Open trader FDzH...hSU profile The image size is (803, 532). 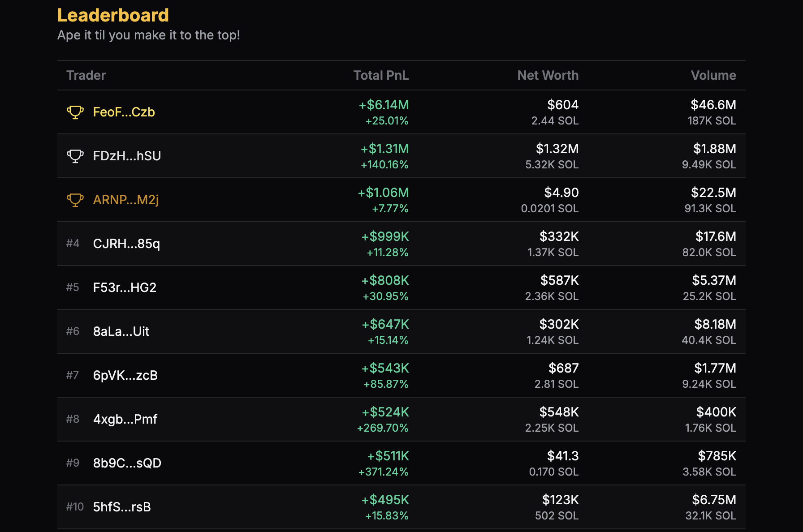pos(127,156)
